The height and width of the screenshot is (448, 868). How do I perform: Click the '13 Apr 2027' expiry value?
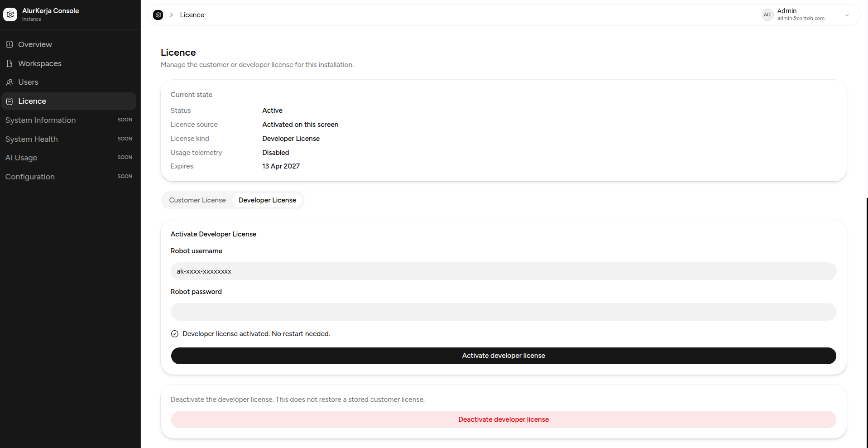(x=281, y=166)
